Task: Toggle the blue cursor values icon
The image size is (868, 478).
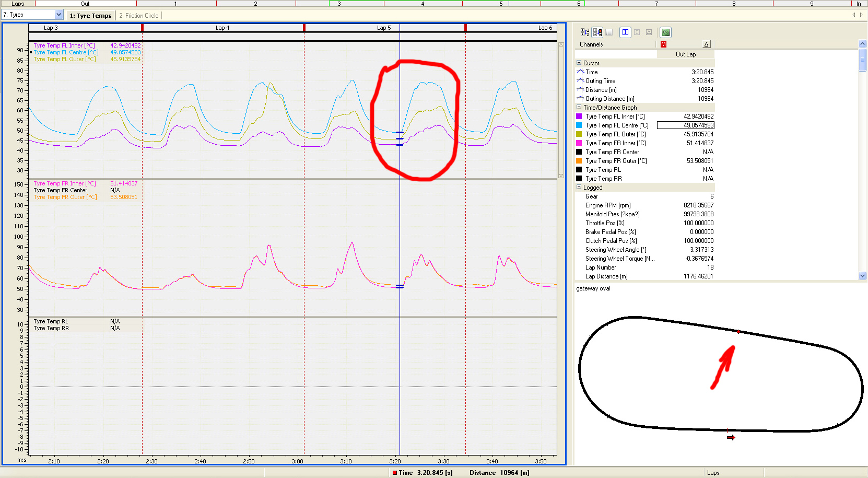Action: pyautogui.click(x=625, y=32)
